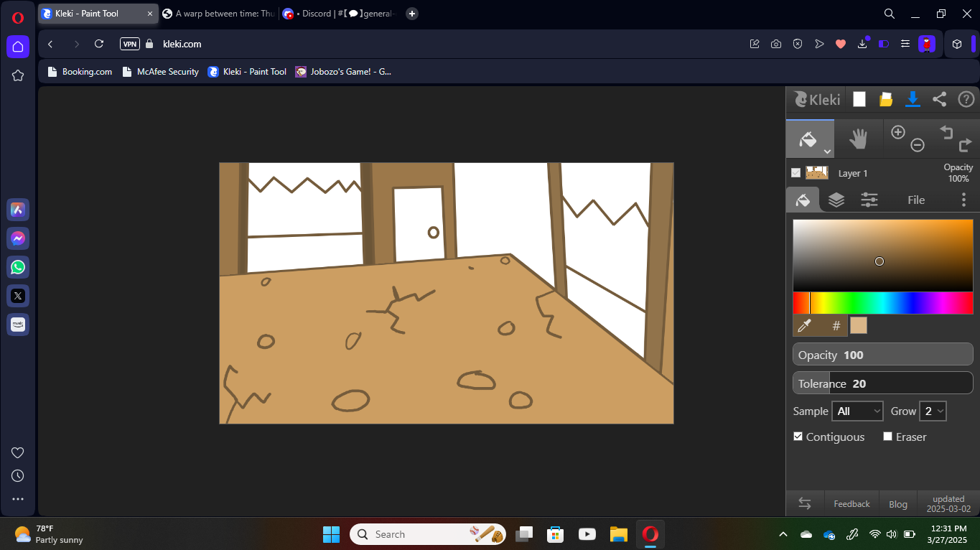The image size is (980, 550).
Task: Open the Sample dropdown set to All
Action: click(x=857, y=411)
